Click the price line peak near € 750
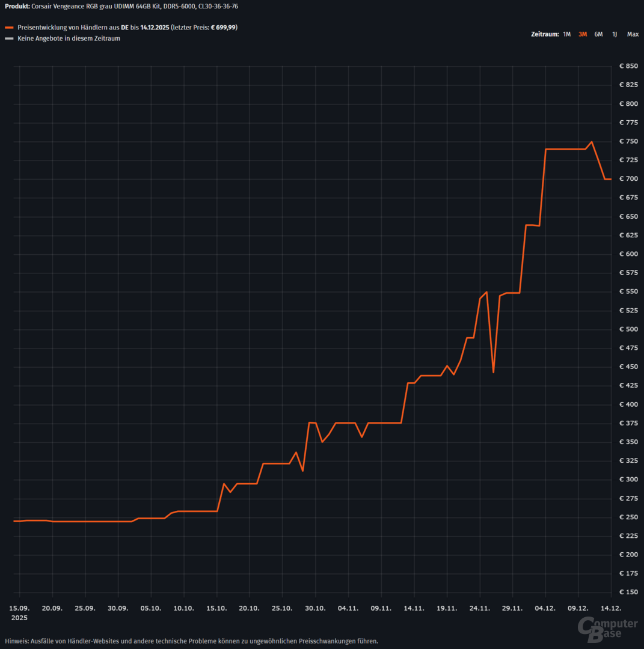The height and width of the screenshot is (649, 644). (592, 142)
